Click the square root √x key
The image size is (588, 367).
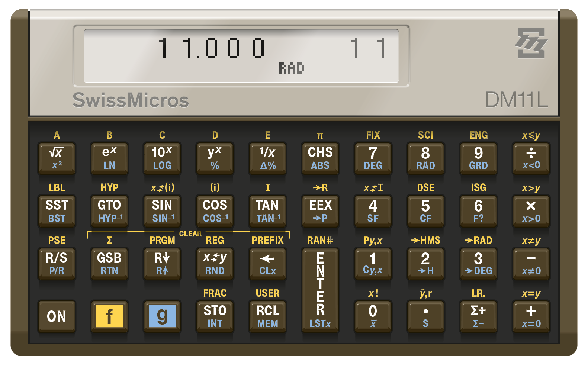click(57, 158)
